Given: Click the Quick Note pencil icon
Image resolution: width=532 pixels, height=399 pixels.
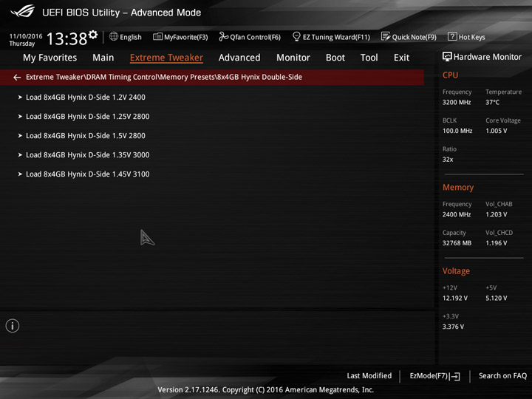Looking at the screenshot, I should pyautogui.click(x=386, y=36).
